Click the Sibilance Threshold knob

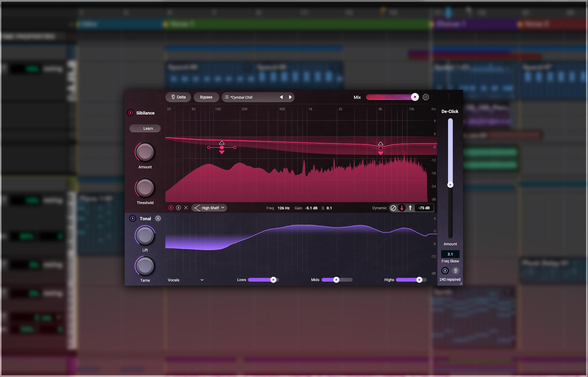145,188
